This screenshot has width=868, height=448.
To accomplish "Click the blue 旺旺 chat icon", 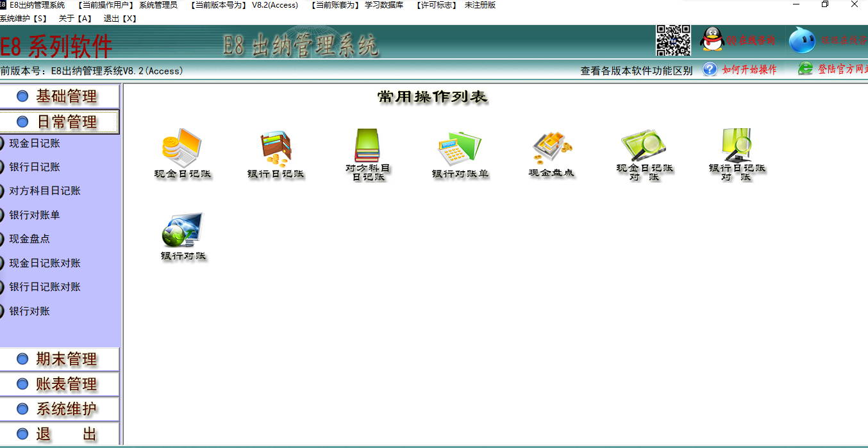I will point(801,40).
